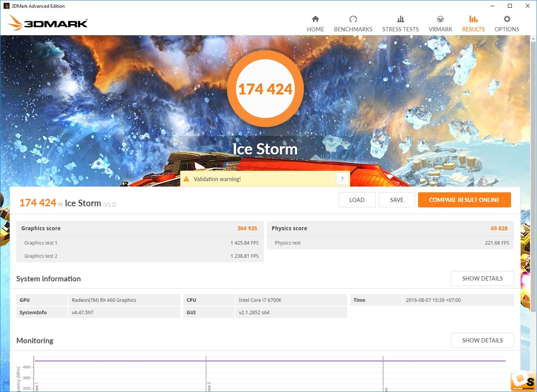Viewport: 537px width, 392px height.
Task: Go to the STRESS TESTS tab label
Action: [x=401, y=29]
